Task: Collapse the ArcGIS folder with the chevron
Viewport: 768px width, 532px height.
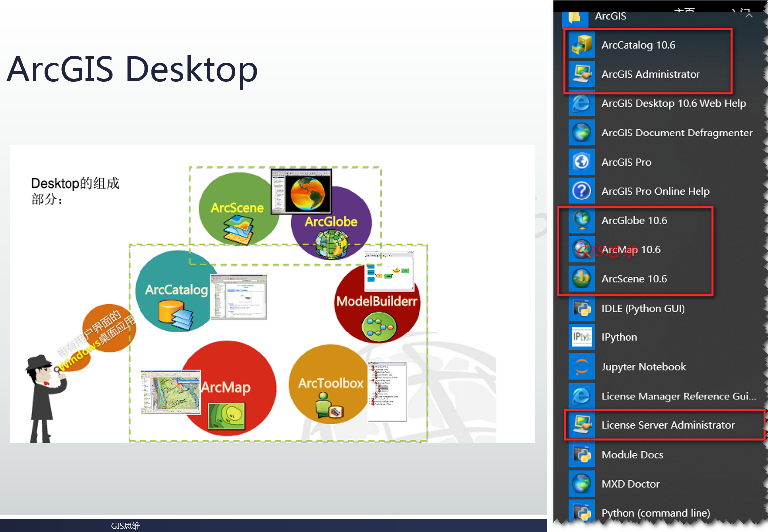Action: [x=749, y=16]
